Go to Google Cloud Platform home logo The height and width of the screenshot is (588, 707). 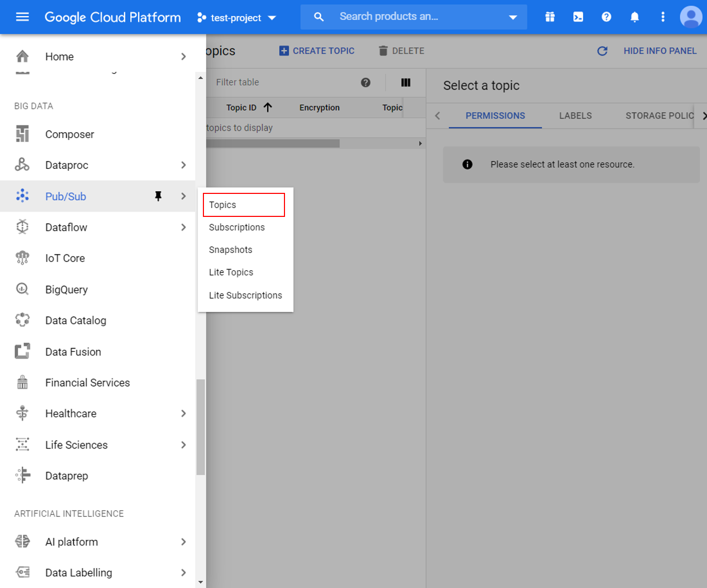(112, 17)
